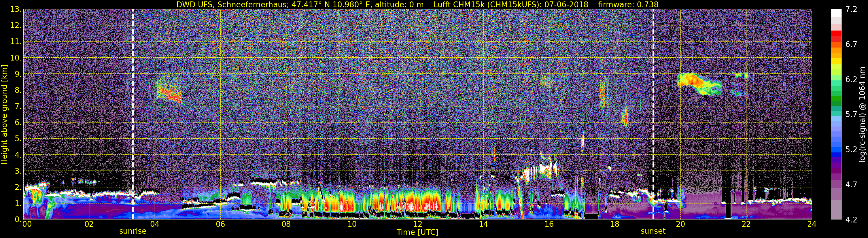
Task: Click the red-yellow cirrus cloud near 20 UTC
Action: [699, 84]
